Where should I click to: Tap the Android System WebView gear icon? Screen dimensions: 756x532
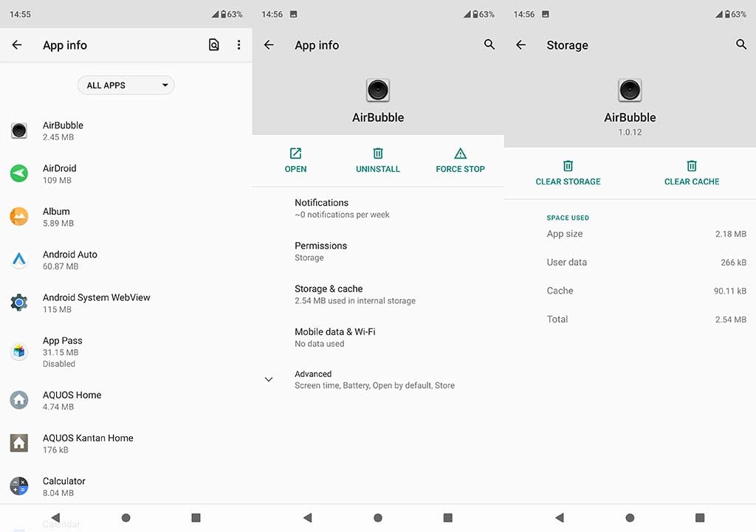tap(19, 303)
